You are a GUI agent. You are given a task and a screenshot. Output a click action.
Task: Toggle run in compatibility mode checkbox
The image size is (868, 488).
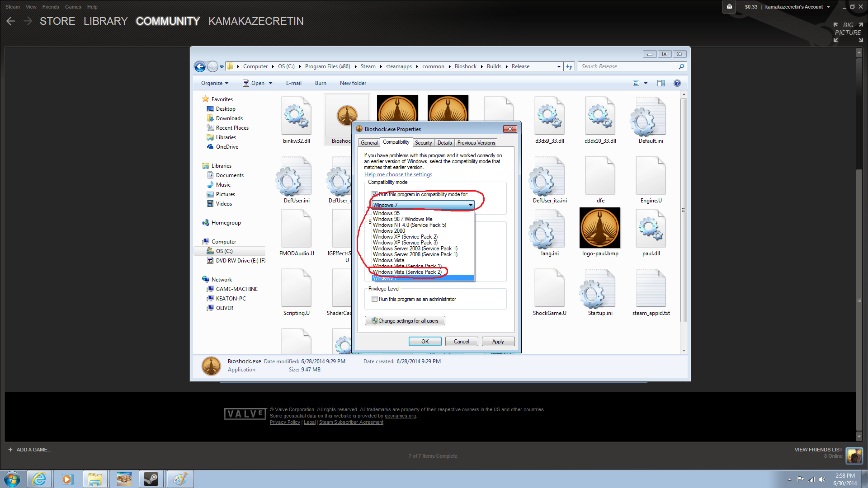coord(374,194)
